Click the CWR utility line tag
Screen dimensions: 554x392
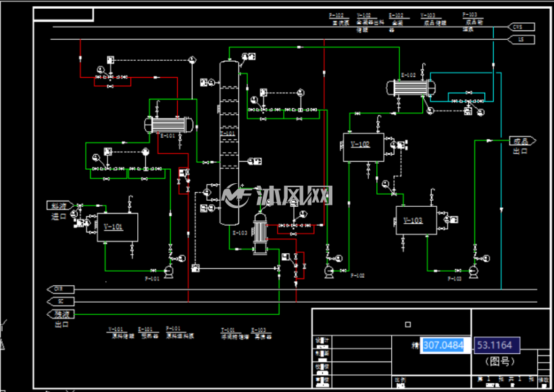(60, 289)
